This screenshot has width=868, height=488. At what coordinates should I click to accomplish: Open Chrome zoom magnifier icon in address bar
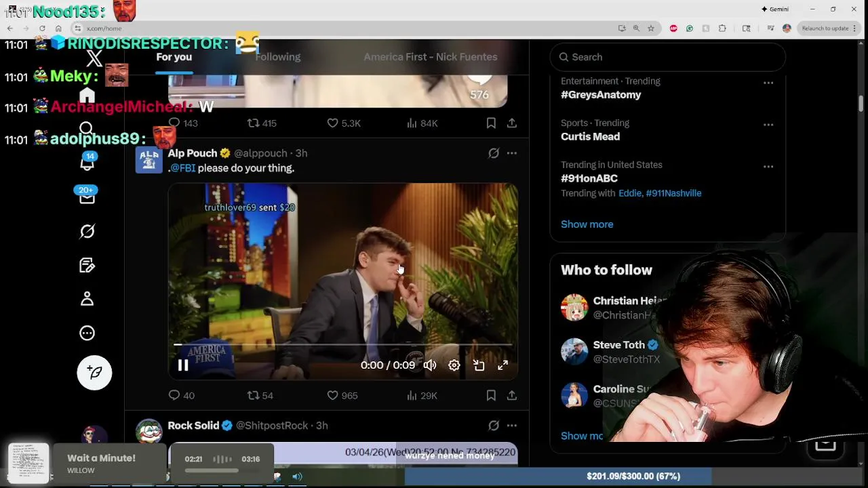coord(636,28)
